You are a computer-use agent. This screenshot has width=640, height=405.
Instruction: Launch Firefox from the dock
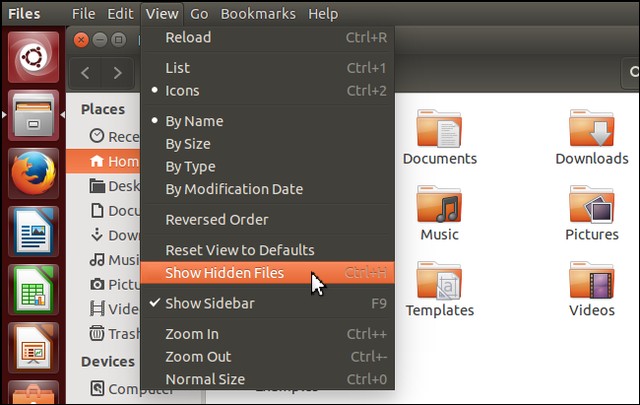click(35, 175)
